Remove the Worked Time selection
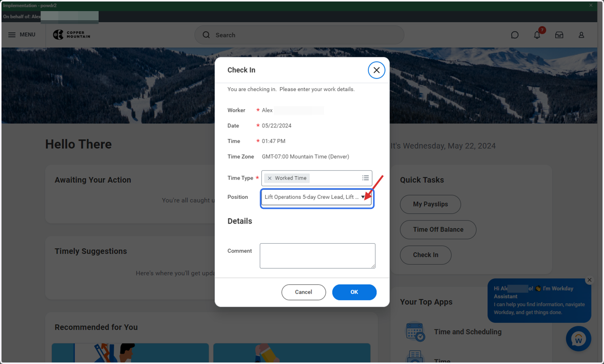604x364 pixels. 269,178
